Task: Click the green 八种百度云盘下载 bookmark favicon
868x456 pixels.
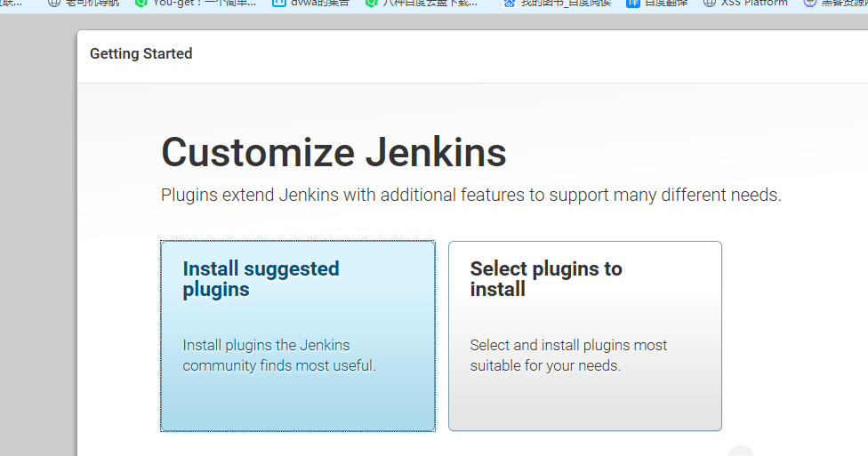Action: click(x=372, y=3)
